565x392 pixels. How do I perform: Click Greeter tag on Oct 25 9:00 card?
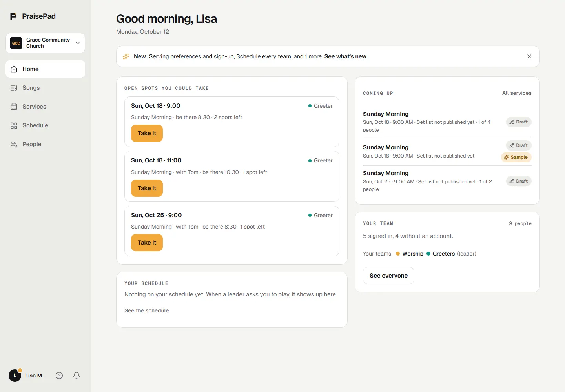pyautogui.click(x=321, y=215)
